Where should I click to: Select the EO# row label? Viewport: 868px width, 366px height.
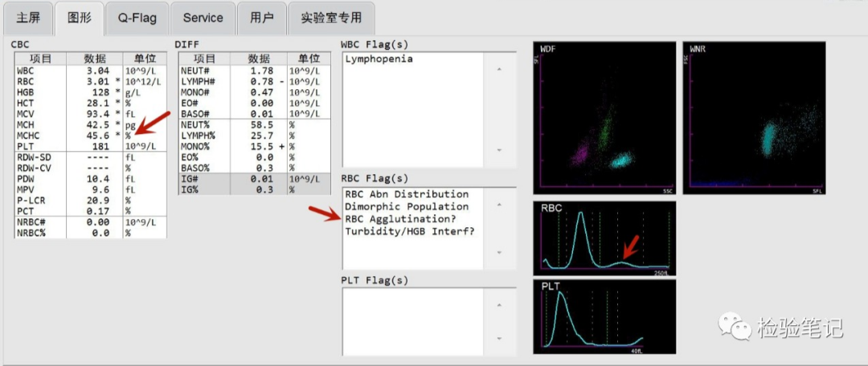188,104
